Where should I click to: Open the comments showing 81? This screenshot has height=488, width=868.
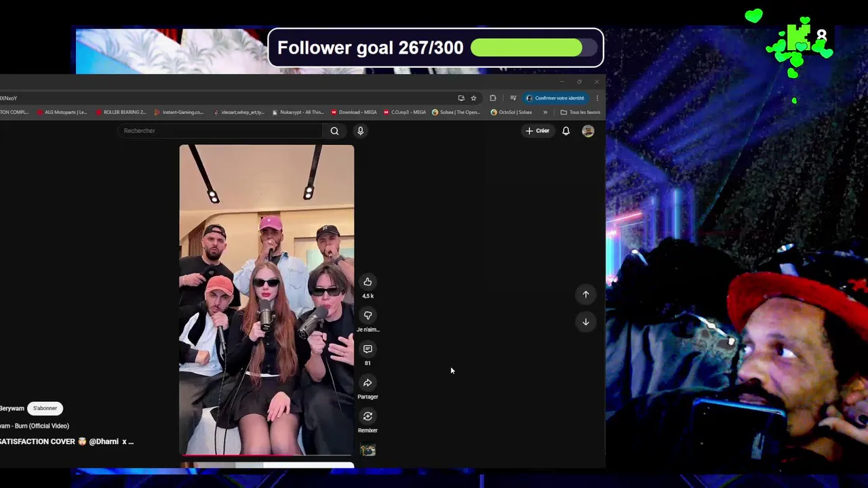coord(368,349)
